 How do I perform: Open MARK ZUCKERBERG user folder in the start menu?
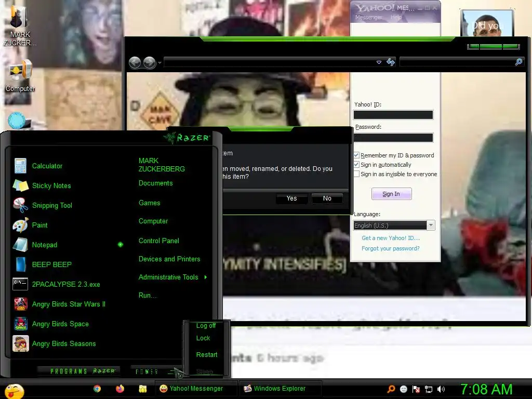pos(162,165)
